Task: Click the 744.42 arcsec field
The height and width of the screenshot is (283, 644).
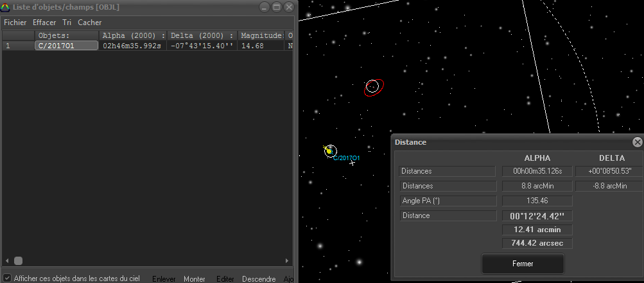Action: 537,243
